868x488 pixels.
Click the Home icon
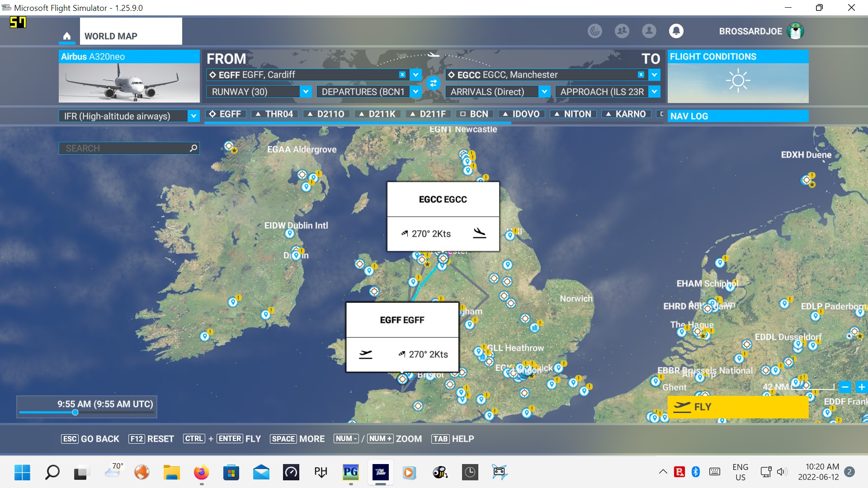tap(67, 36)
